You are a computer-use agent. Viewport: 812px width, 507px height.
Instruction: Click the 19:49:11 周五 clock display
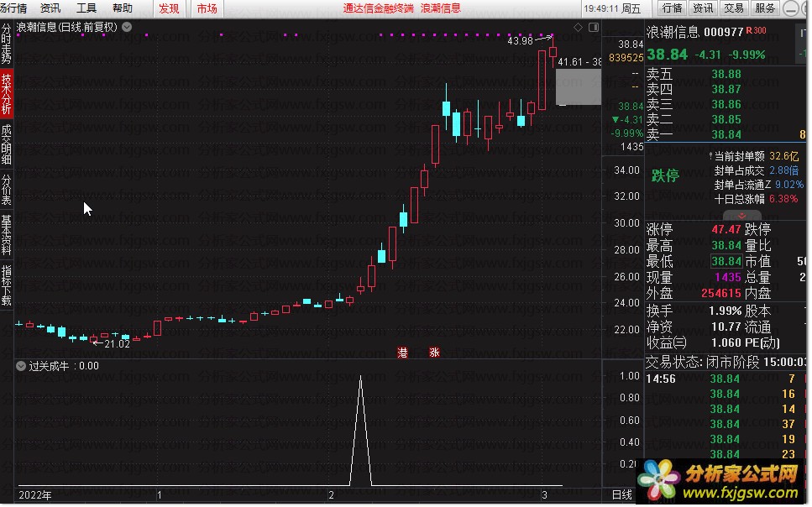pyautogui.click(x=612, y=8)
